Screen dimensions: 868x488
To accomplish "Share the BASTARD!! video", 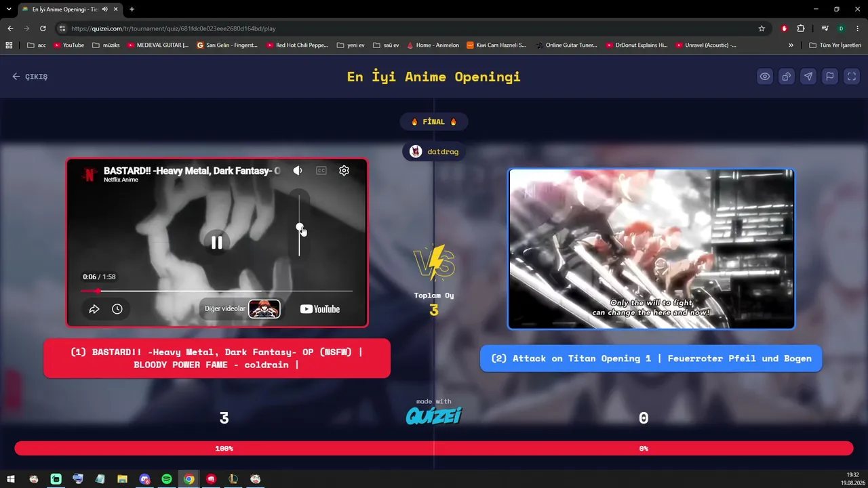I will coord(94,309).
